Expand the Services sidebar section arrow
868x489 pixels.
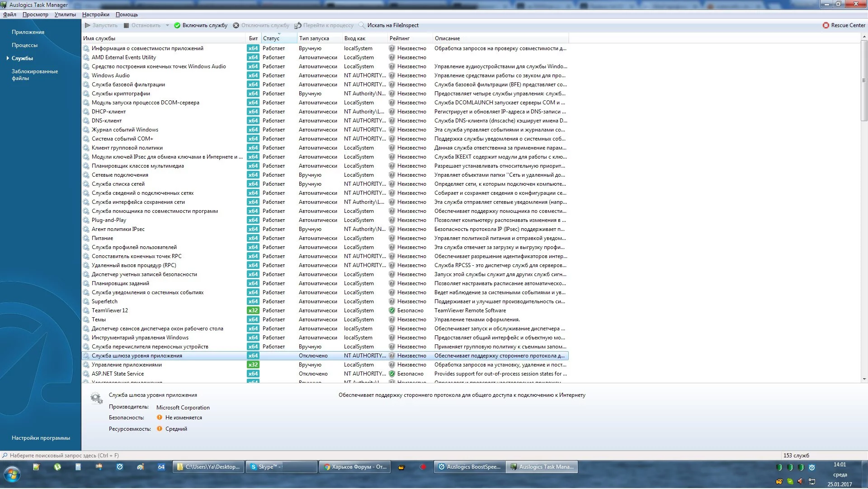8,58
